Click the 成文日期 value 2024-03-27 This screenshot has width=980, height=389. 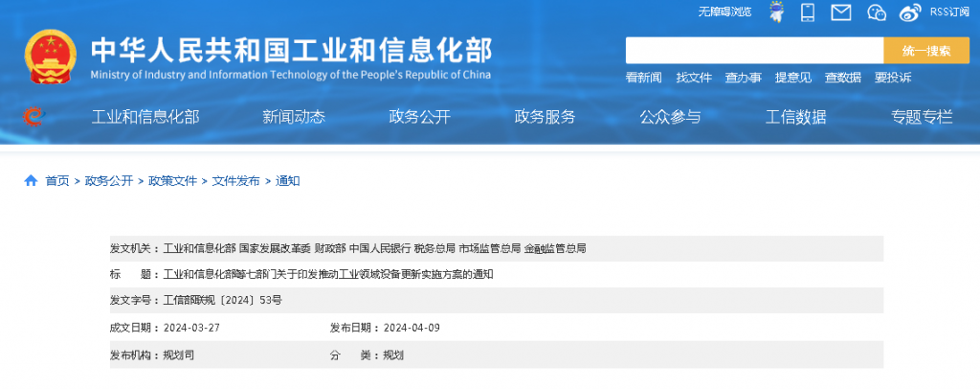191,328
